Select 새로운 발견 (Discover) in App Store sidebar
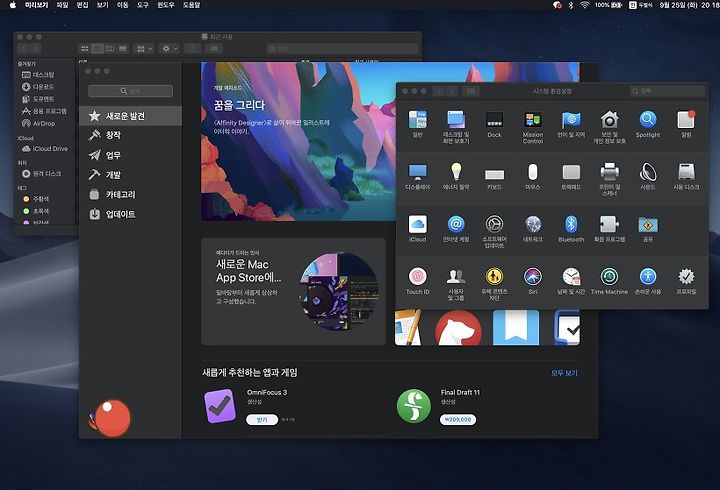The height and width of the screenshot is (490, 720). click(130, 116)
